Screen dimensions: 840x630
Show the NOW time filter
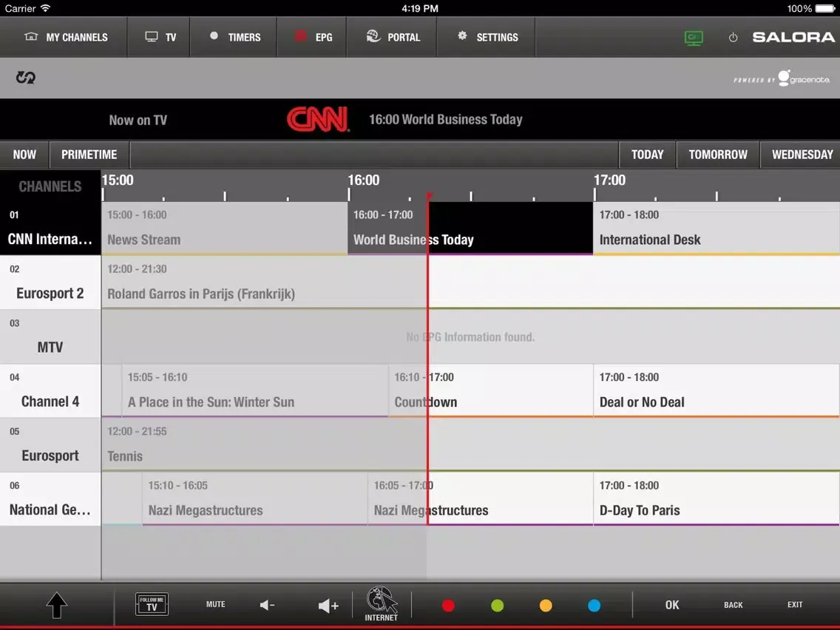tap(24, 155)
